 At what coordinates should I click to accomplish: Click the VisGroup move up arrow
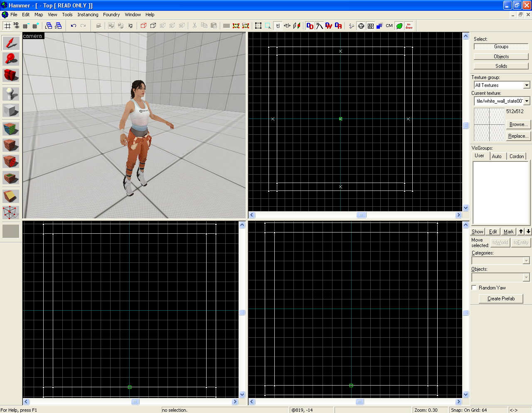[x=521, y=232]
